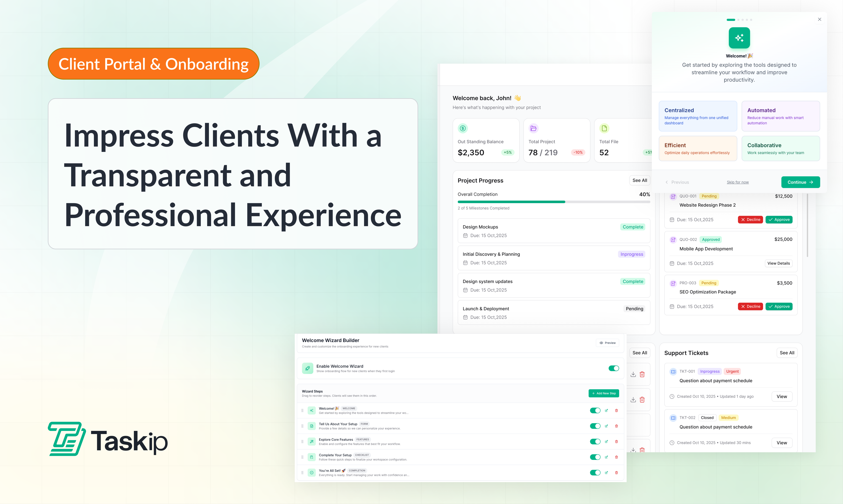The image size is (843, 504).
Task: Toggle the Complete Your Setup step switch
Action: 595,457
